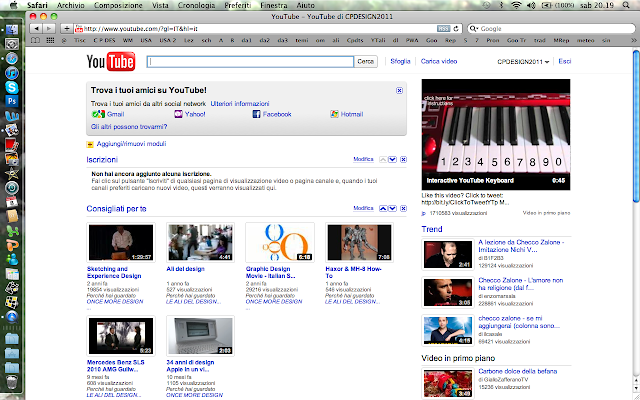Open Haxor & MH-8 How-To thumbnail
The width and height of the screenshot is (640, 400).
point(360,242)
